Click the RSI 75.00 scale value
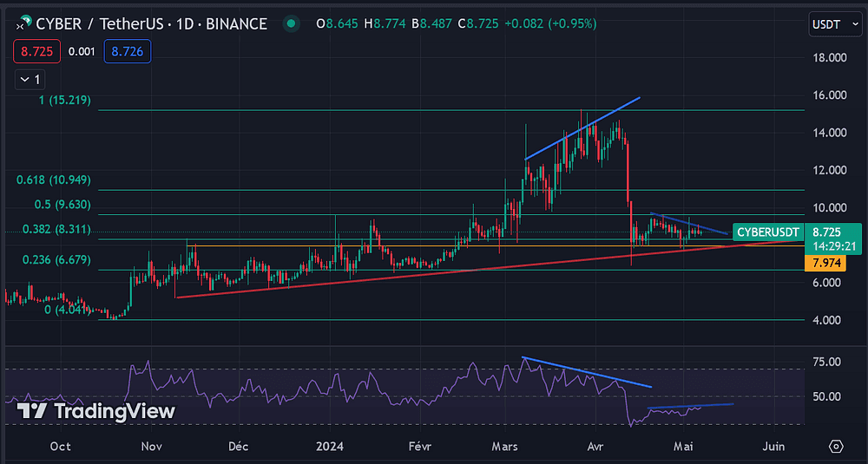Viewport: 868px width, 464px height. [x=828, y=362]
